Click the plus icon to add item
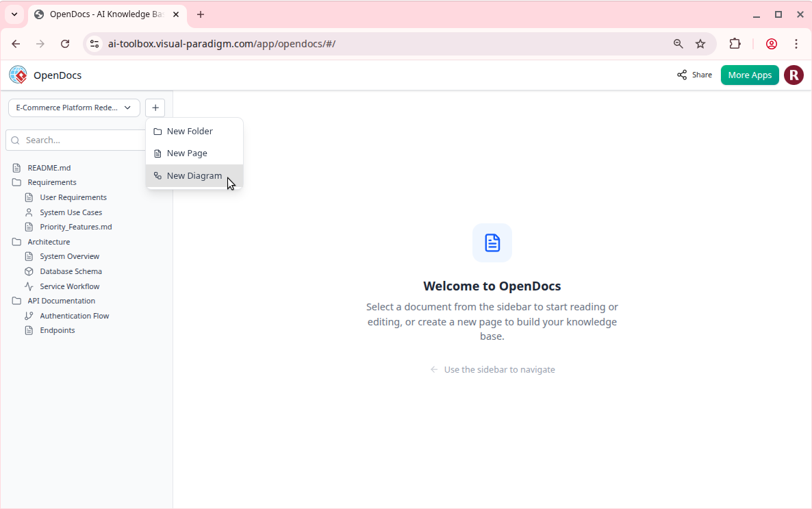 pyautogui.click(x=155, y=108)
